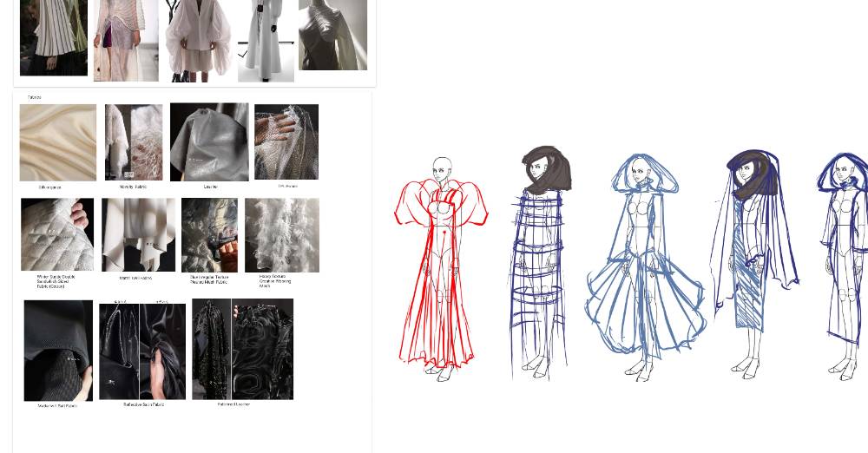Select the white feathery texture weaving photo
Viewport: 868px width, 453px height.
(x=282, y=235)
